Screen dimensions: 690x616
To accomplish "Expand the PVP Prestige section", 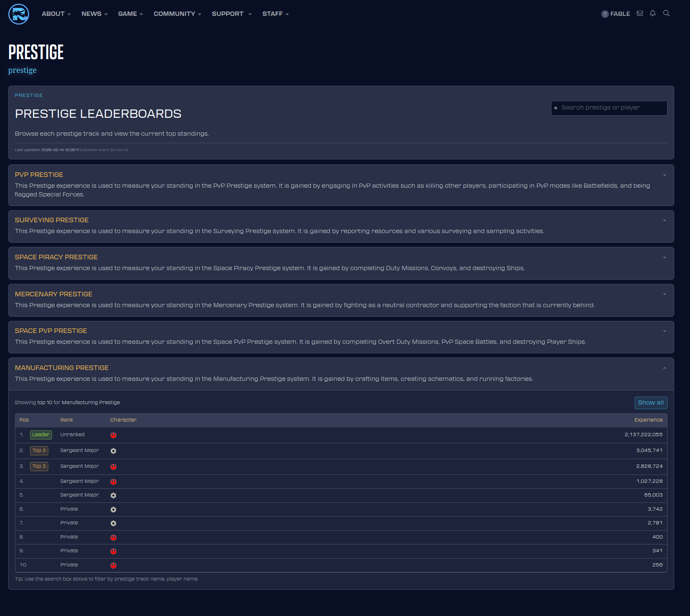I will click(665, 175).
